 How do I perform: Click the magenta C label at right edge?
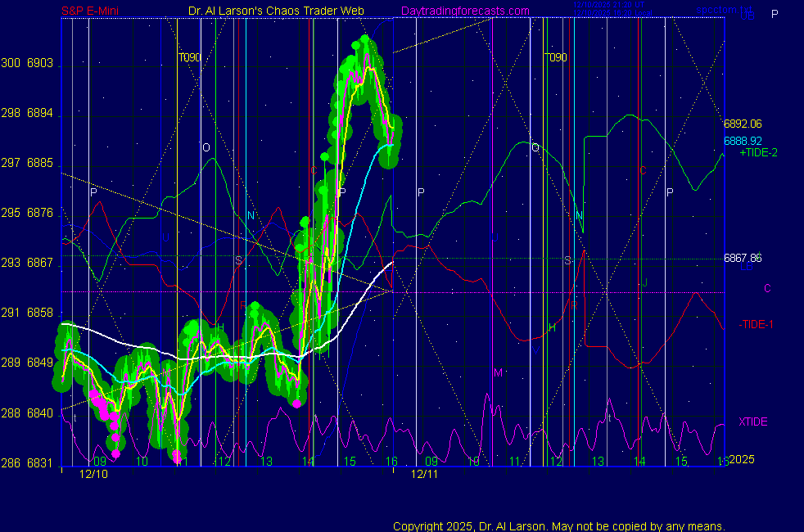(767, 288)
